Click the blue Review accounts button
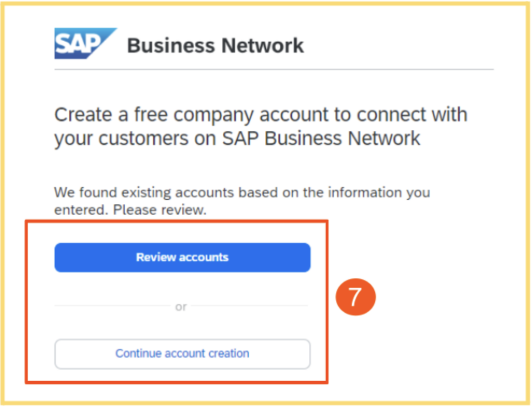532x407 pixels. (x=182, y=257)
